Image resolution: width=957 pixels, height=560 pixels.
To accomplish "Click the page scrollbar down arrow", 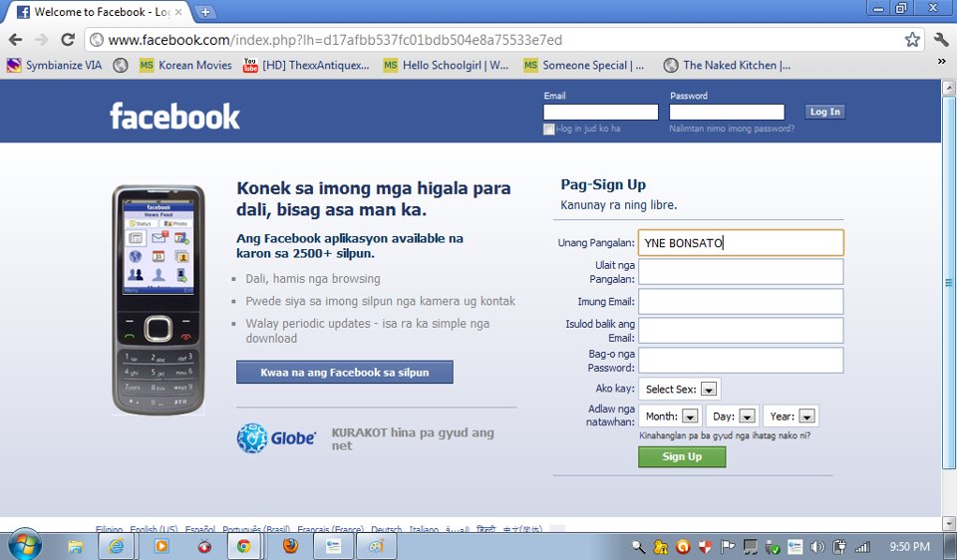I will coord(949,523).
